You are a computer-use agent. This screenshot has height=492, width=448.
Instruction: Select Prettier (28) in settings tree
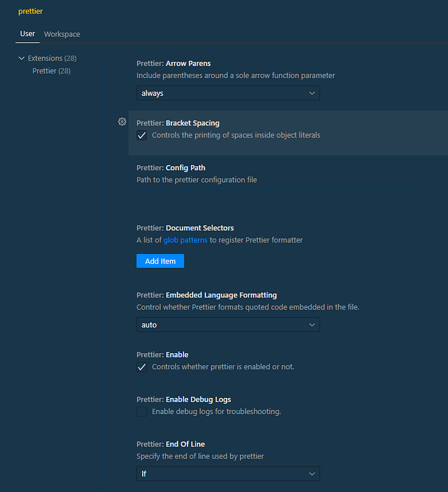(51, 71)
